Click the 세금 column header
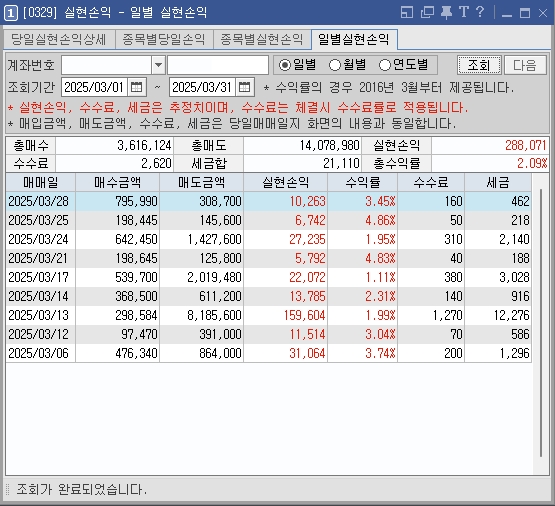The height and width of the screenshot is (506, 555). coord(498,183)
